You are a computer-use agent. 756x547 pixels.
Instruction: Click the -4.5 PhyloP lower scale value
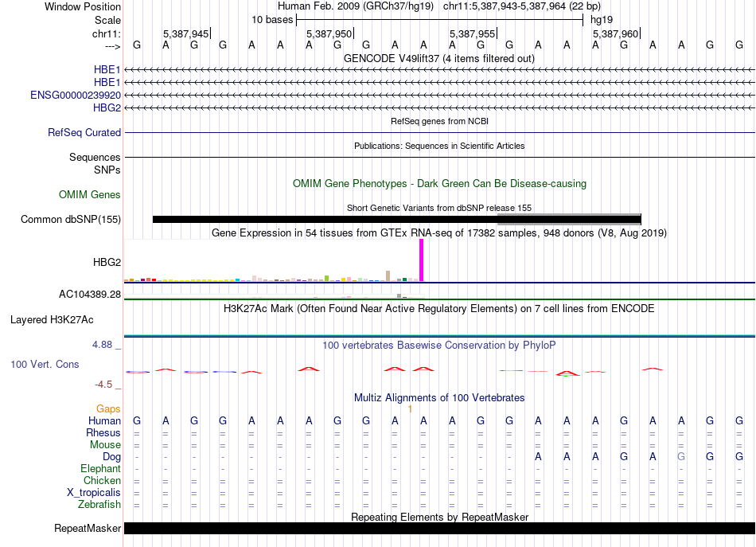pyautogui.click(x=103, y=385)
